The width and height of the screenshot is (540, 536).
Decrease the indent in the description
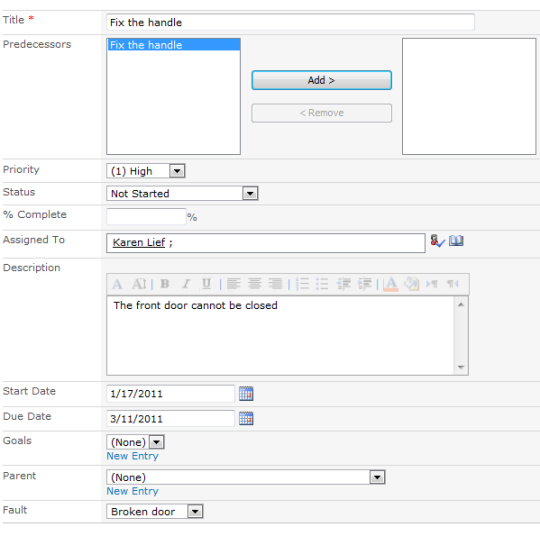click(343, 284)
